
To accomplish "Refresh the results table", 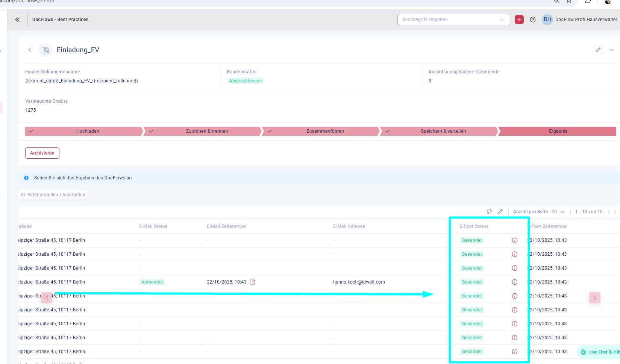I will pos(489,211).
